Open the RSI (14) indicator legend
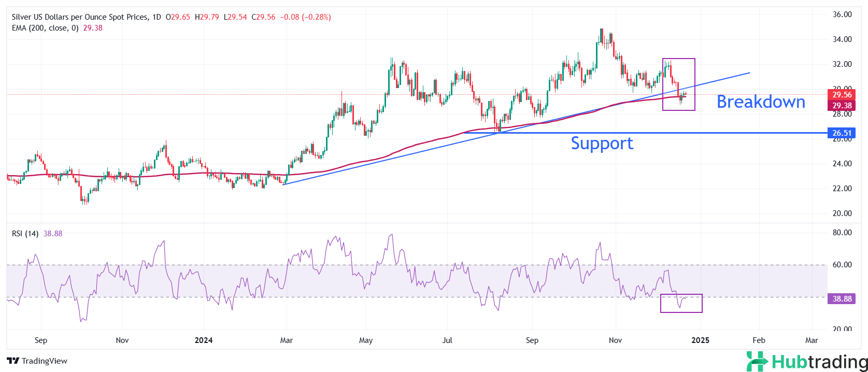This screenshot has height=372, width=868. [25, 234]
